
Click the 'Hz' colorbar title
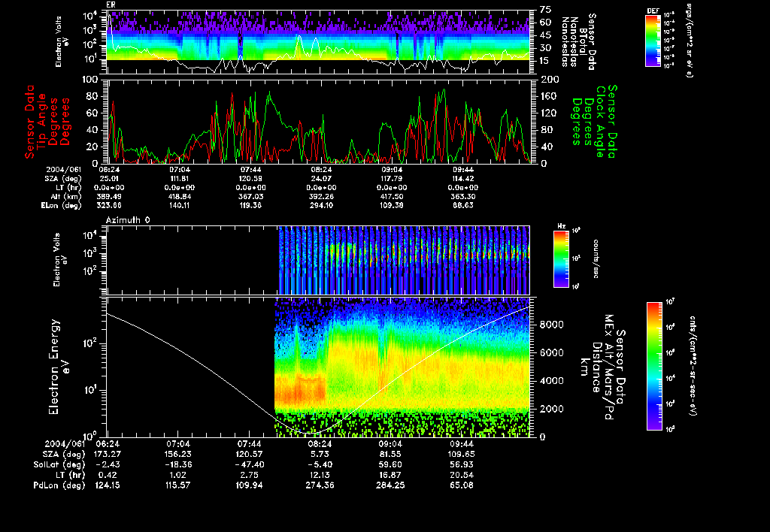click(x=561, y=226)
